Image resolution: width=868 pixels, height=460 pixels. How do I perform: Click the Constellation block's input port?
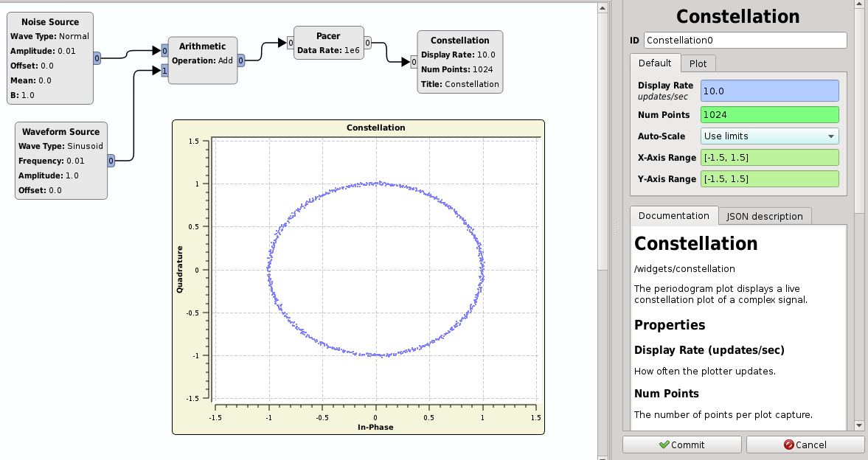coord(414,62)
